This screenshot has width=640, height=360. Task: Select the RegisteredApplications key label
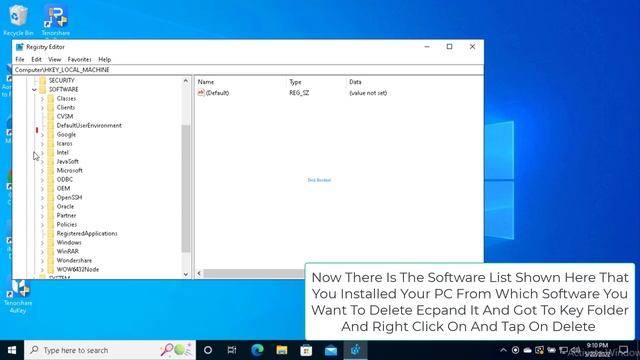87,233
